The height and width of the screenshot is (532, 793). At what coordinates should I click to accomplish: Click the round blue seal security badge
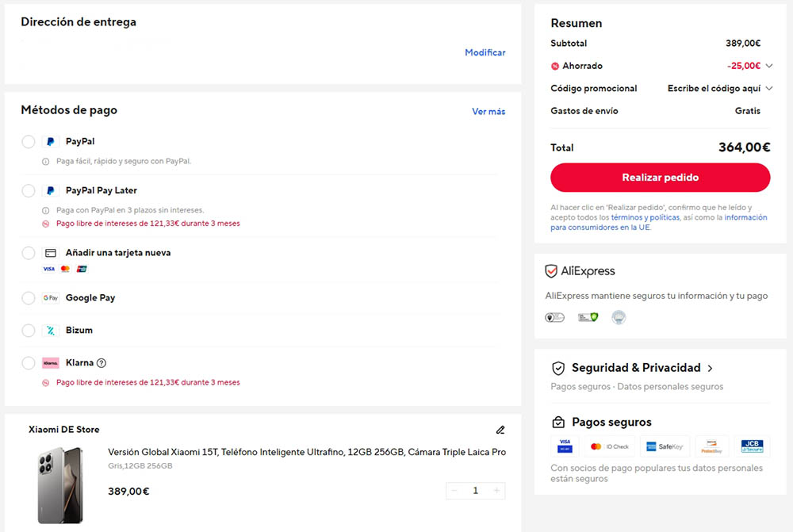pos(619,318)
